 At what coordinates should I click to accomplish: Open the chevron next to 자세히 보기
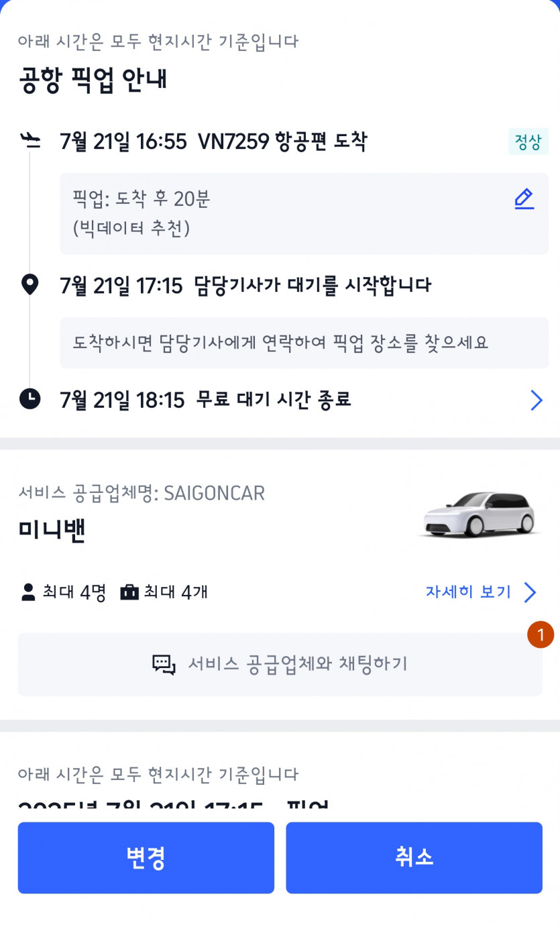tap(530, 592)
